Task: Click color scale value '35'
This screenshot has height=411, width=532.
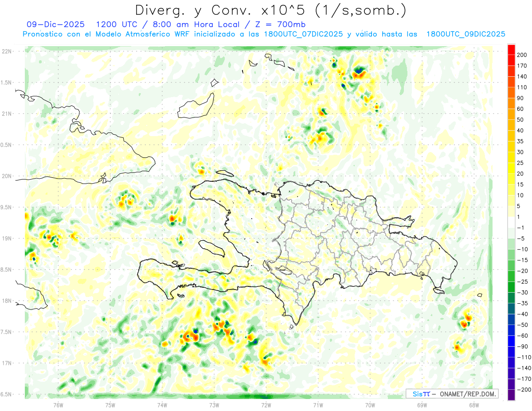Action: tap(521, 141)
